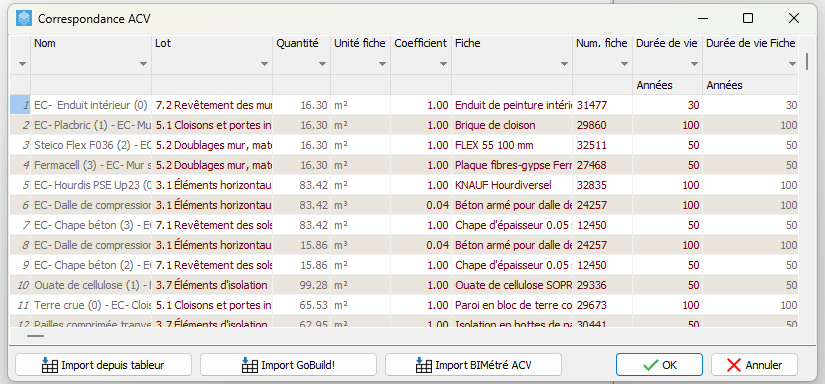Select the 'EC- Hourdis PSE Up23' name cell
Viewport: 825px width, 384px height.
(x=91, y=185)
